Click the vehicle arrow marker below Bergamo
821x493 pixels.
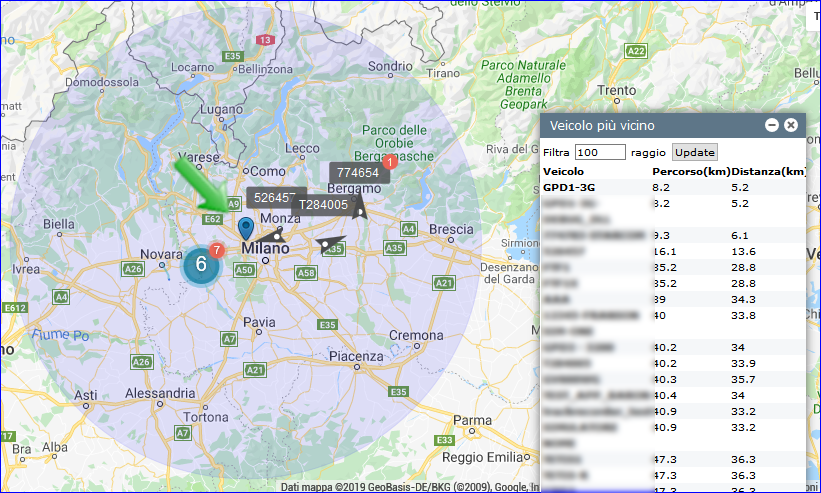[362, 209]
